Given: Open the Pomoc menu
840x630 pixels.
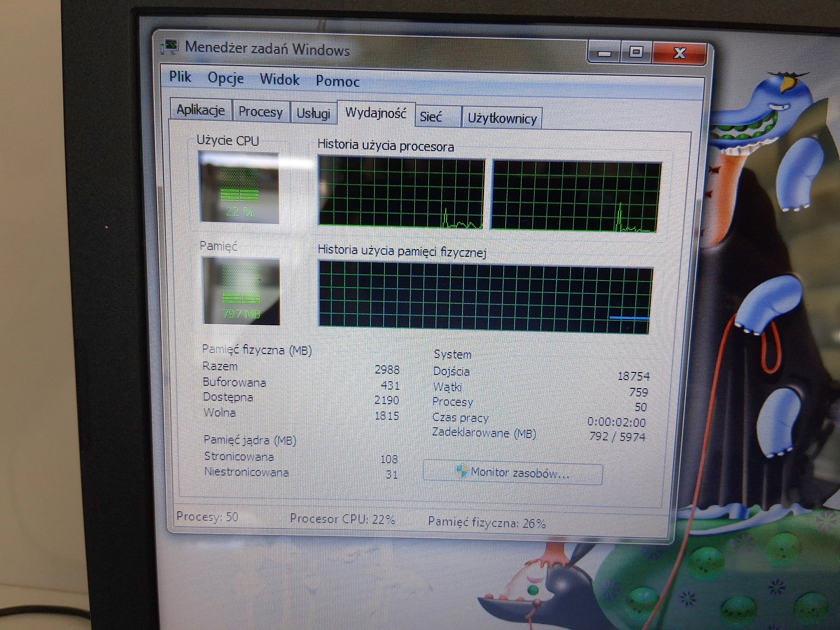Looking at the screenshot, I should (338, 81).
